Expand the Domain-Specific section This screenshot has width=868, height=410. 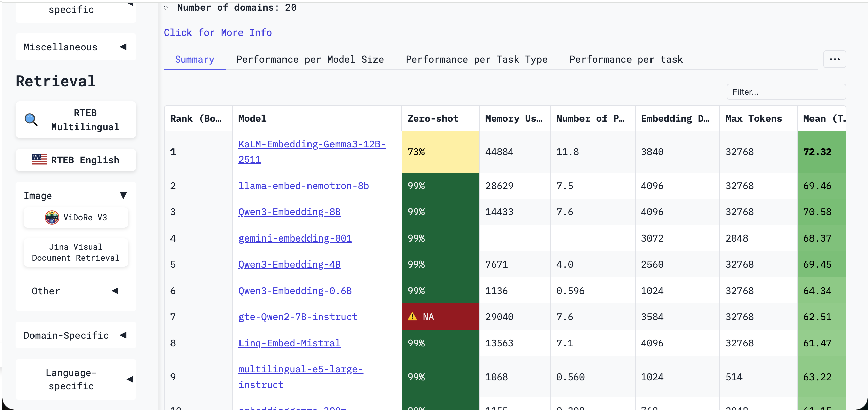tap(123, 335)
